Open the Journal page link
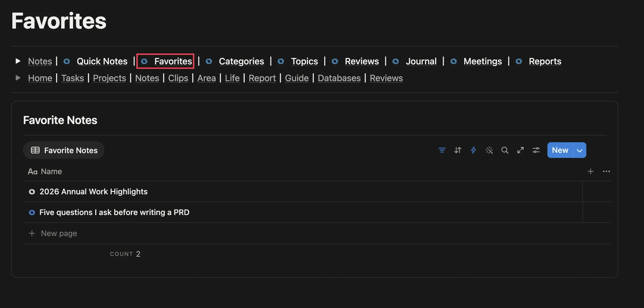This screenshot has width=644, height=308. tap(421, 61)
